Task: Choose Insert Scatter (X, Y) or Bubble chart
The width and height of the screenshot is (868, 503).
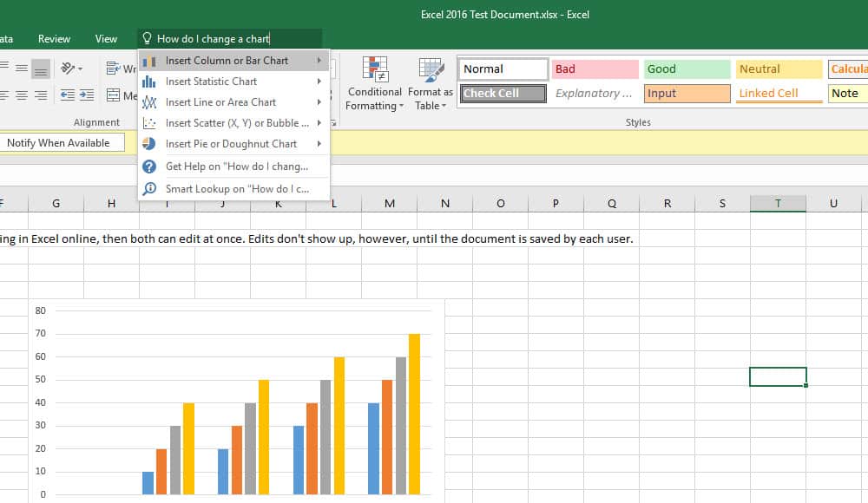Action: 233,123
